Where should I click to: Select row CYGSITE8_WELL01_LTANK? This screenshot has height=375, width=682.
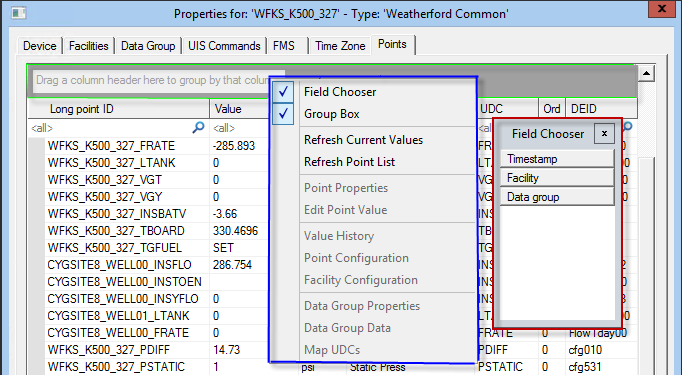(x=118, y=315)
